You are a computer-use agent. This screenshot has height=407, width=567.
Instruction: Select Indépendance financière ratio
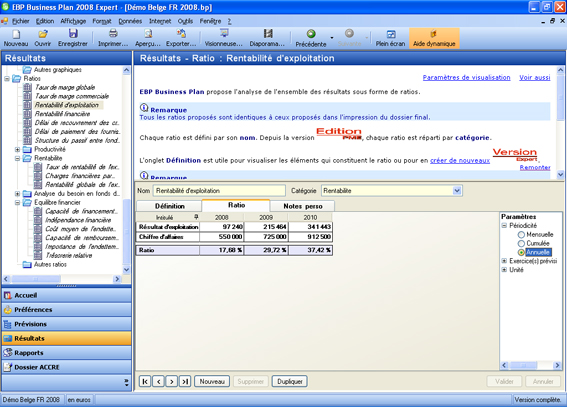point(78,220)
